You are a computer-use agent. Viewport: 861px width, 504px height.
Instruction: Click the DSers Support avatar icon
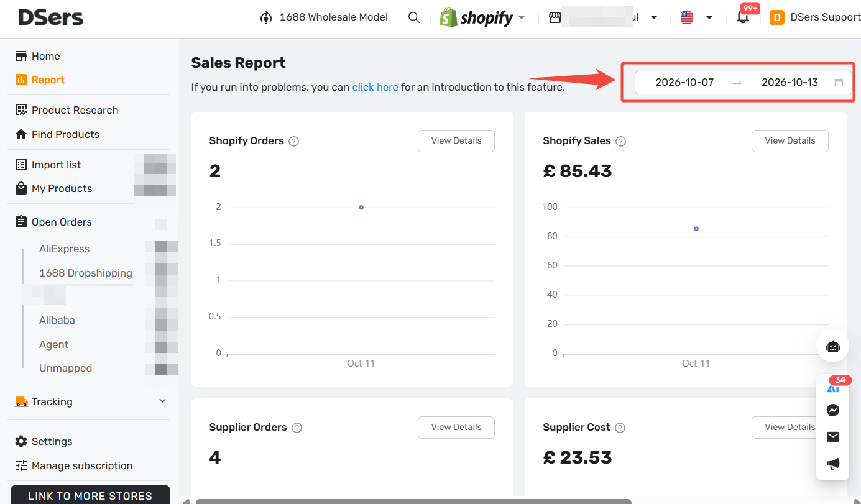[x=776, y=17]
